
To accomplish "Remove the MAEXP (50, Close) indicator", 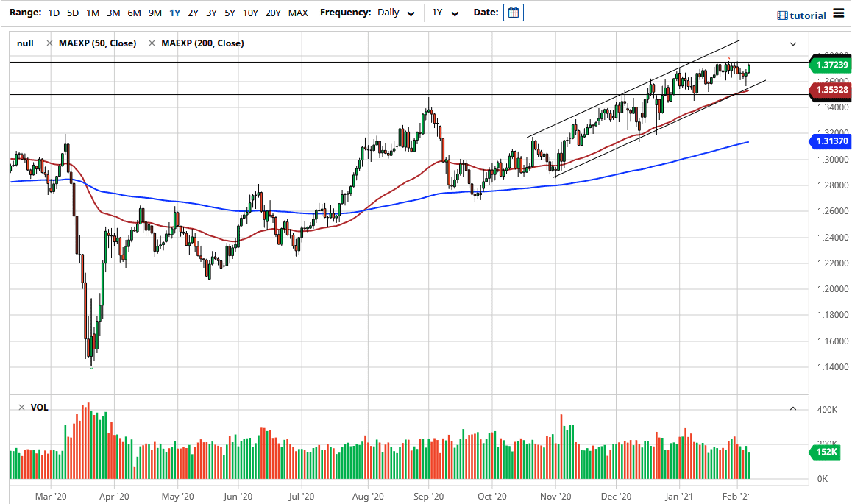I will tap(49, 43).
